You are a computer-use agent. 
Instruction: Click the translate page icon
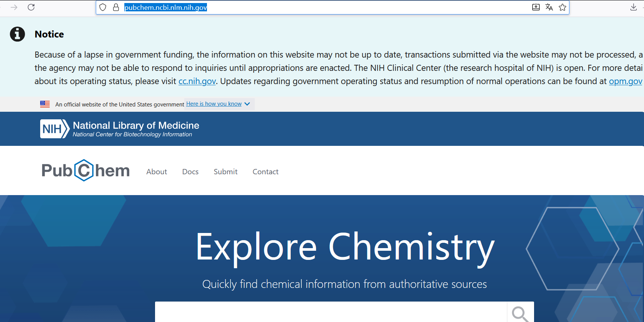[549, 7]
